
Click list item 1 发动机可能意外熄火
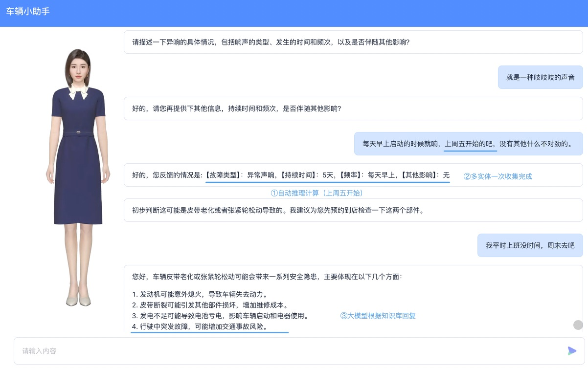point(200,294)
